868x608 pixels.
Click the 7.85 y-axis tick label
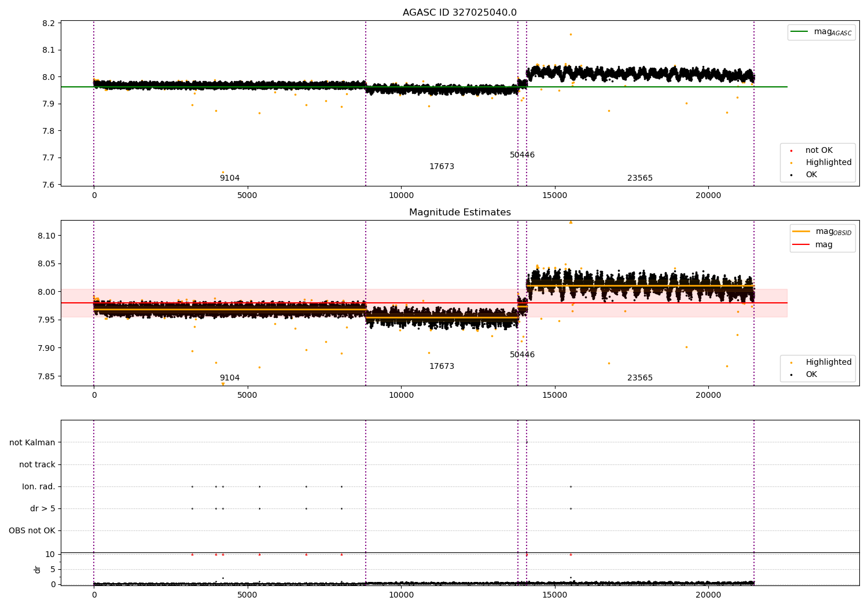[x=46, y=376]
